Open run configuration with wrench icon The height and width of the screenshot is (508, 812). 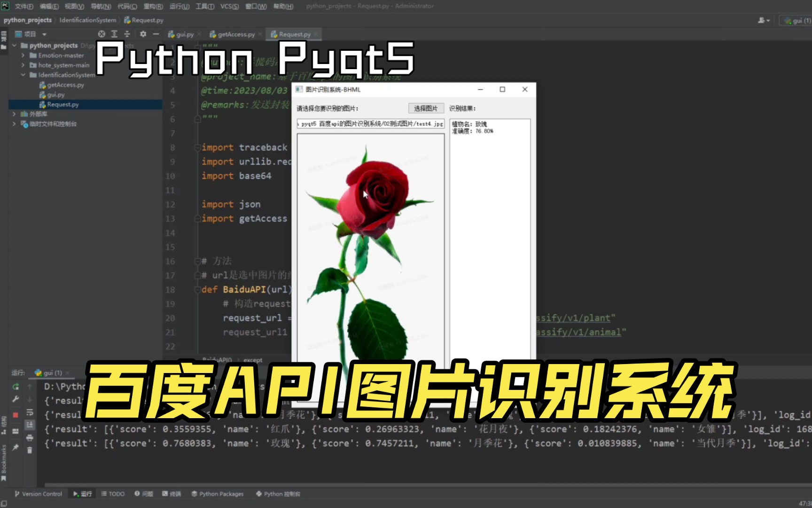click(x=16, y=399)
